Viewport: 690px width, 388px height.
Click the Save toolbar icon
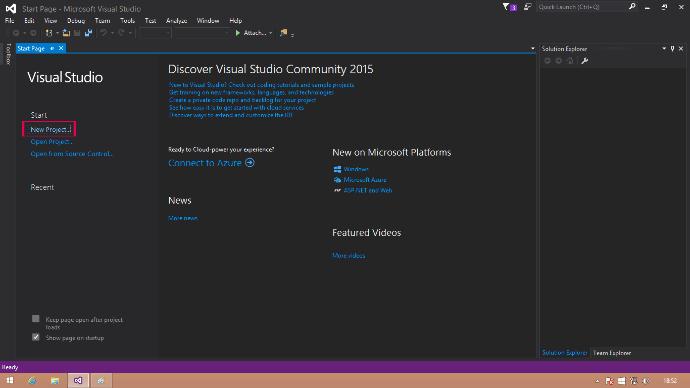coord(77,33)
